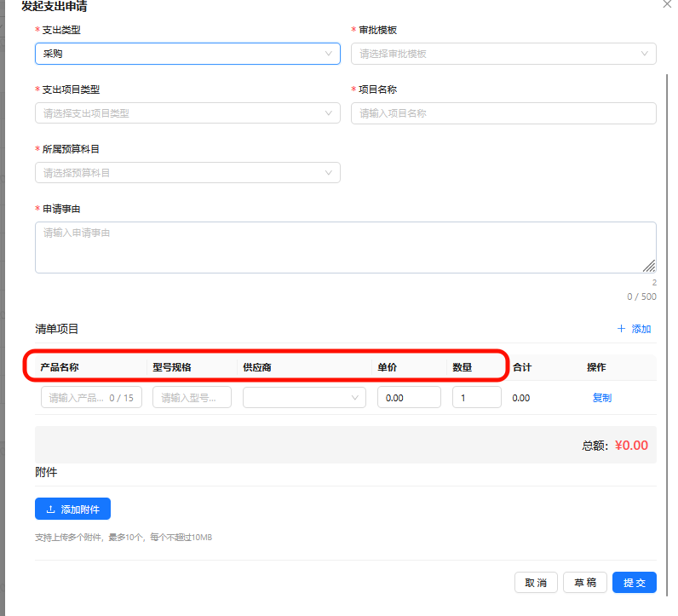
Task: Open the 供应商 dropdown in the item row
Action: click(304, 398)
